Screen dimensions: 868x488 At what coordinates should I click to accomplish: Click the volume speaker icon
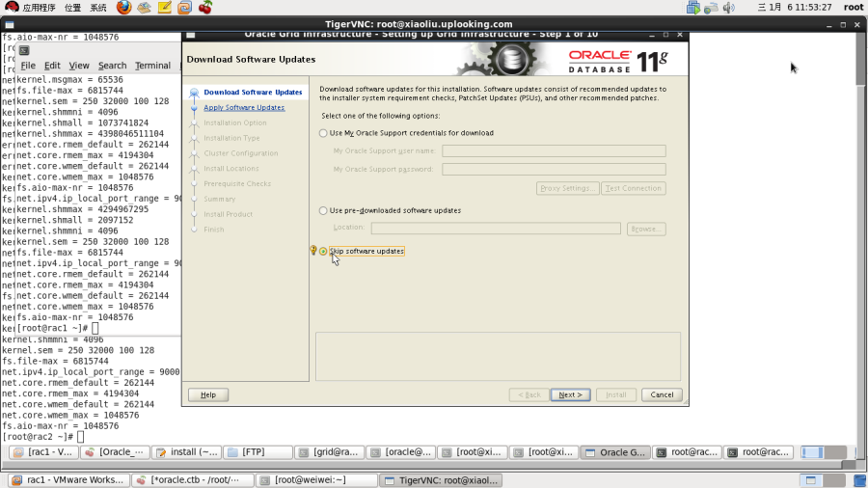coord(728,7)
